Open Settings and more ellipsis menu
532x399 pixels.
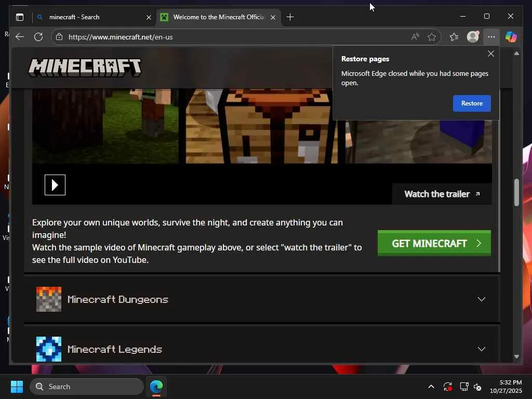[491, 37]
